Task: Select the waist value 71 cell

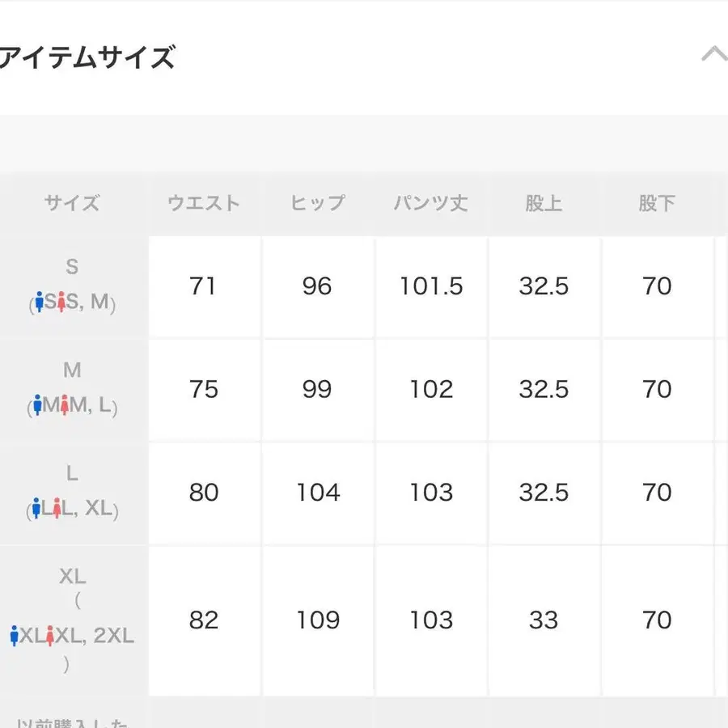Action: pyautogui.click(x=204, y=287)
